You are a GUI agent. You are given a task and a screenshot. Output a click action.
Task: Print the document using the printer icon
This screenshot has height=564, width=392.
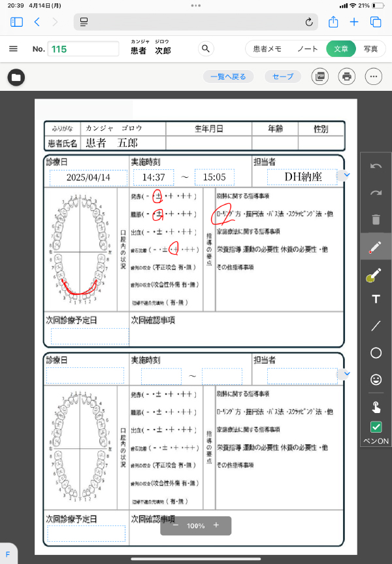[347, 76]
